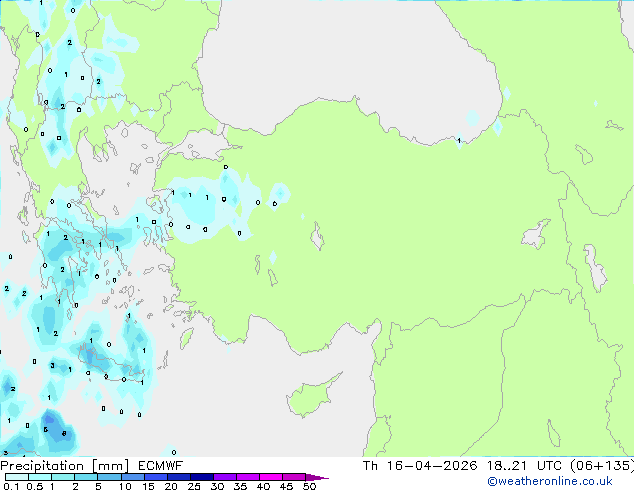Click the legend scale label '45'
The height and width of the screenshot is (490, 634).
(x=286, y=486)
